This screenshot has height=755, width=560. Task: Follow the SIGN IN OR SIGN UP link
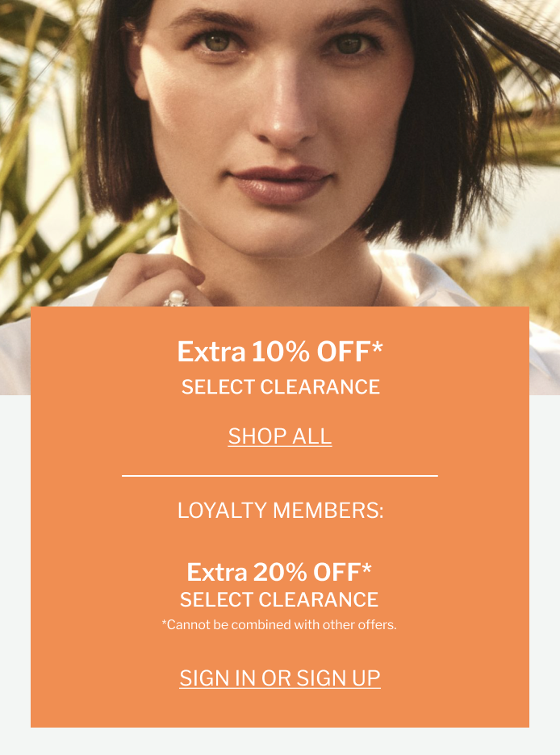(x=280, y=678)
